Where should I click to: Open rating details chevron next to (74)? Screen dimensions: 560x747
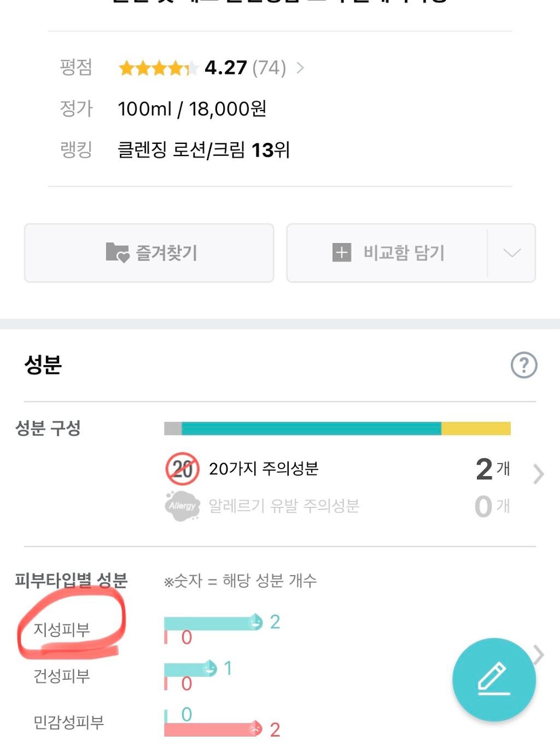[300, 68]
